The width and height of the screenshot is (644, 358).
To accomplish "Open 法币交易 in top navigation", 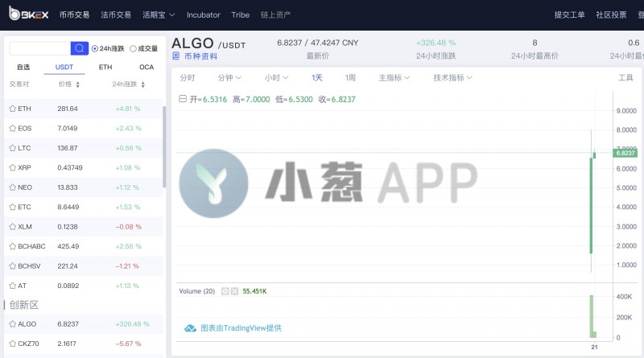I will (x=116, y=15).
